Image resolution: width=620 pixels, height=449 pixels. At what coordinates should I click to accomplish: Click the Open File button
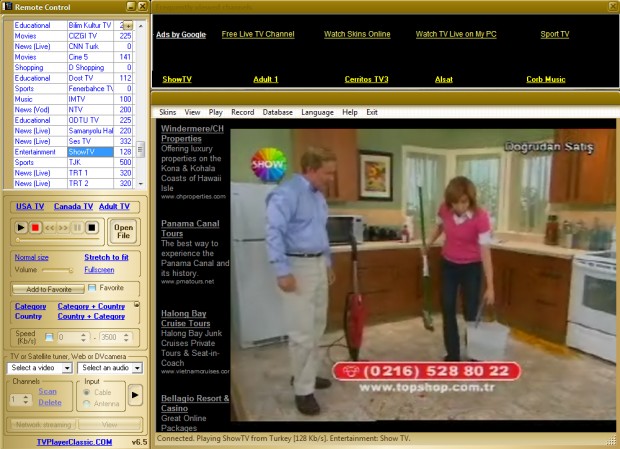123,232
